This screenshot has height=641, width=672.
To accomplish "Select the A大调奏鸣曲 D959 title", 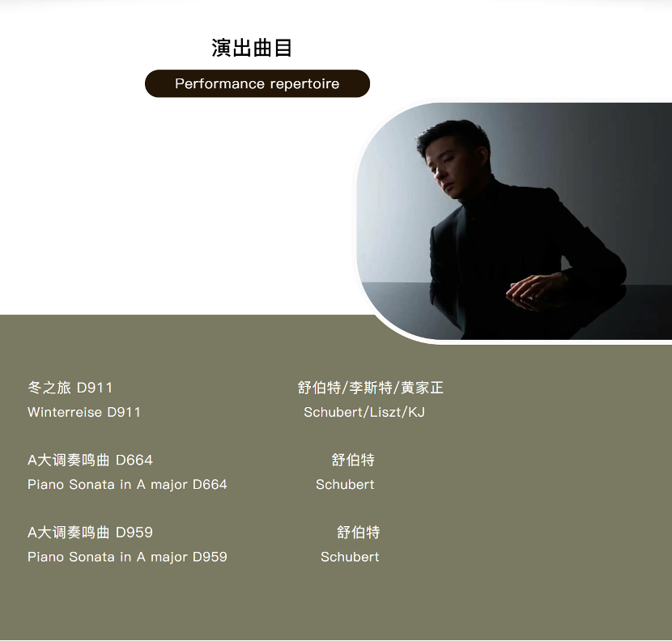I will click(90, 533).
